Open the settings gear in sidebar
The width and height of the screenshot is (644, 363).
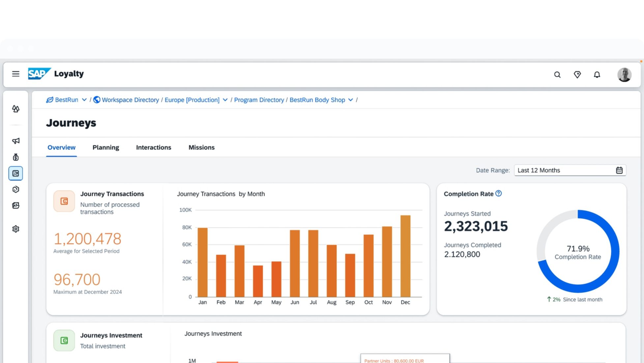(x=15, y=229)
